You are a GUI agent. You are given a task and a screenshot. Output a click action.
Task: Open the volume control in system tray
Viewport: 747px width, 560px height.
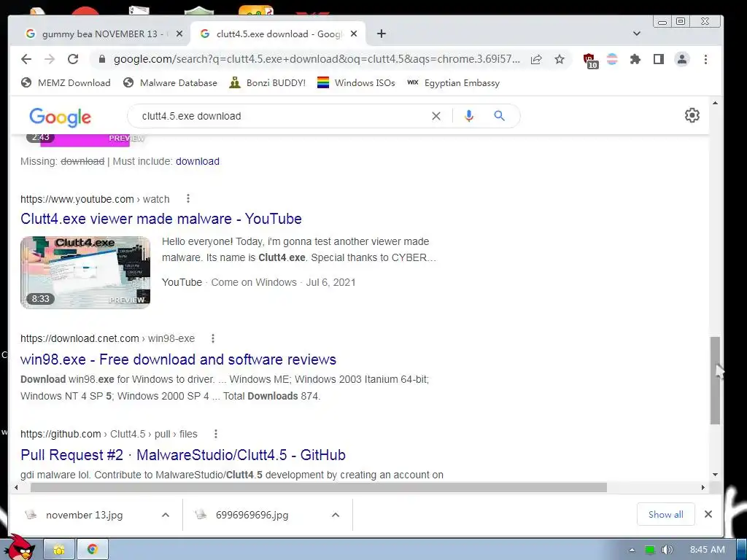(667, 550)
